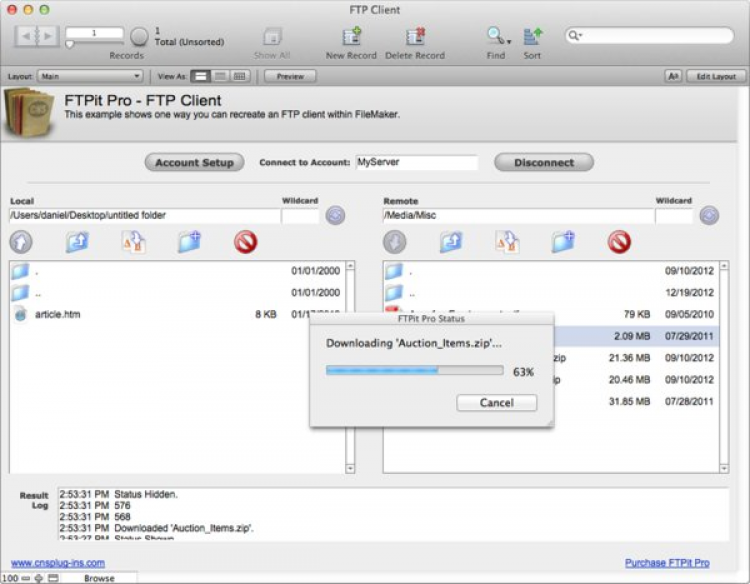Click the Preview button
Screen dimensions: 750x584
(290, 77)
